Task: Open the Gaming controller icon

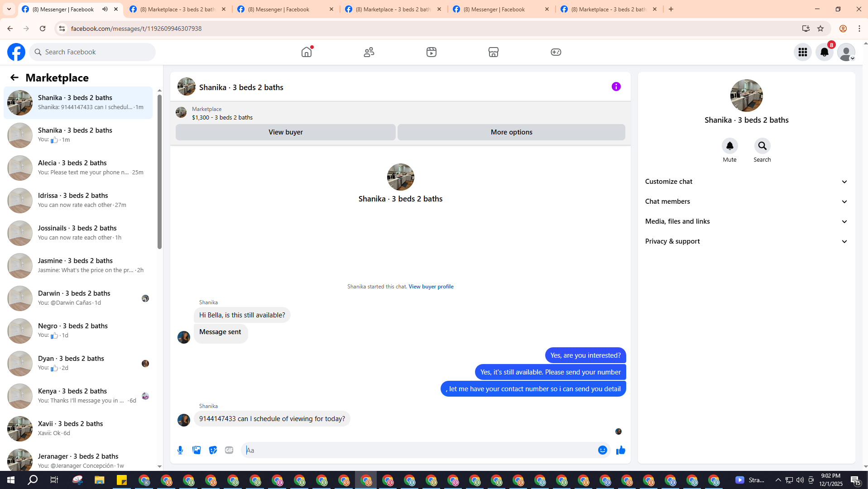Action: pyautogui.click(x=556, y=52)
